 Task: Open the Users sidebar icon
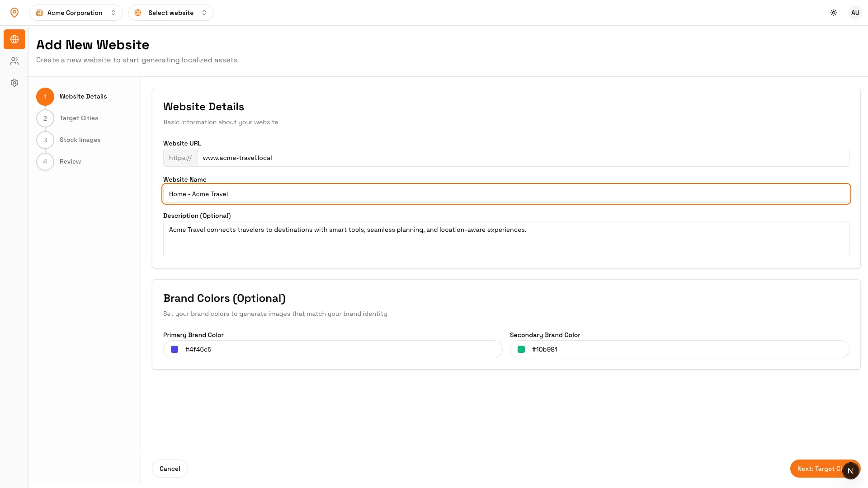(14, 61)
